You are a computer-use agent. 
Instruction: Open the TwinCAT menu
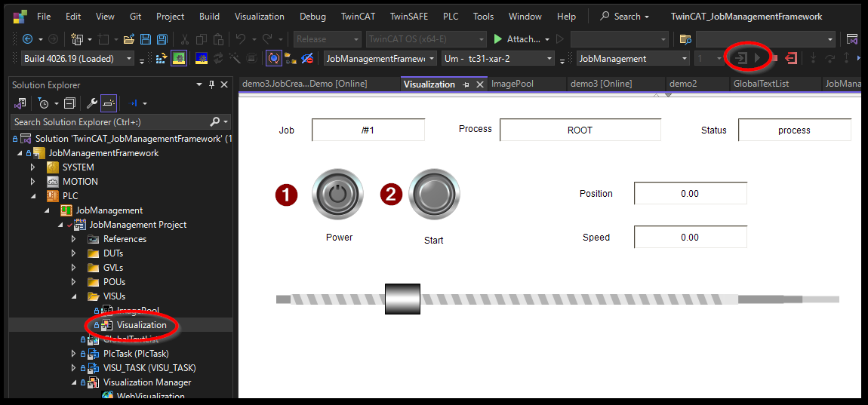[x=358, y=17]
